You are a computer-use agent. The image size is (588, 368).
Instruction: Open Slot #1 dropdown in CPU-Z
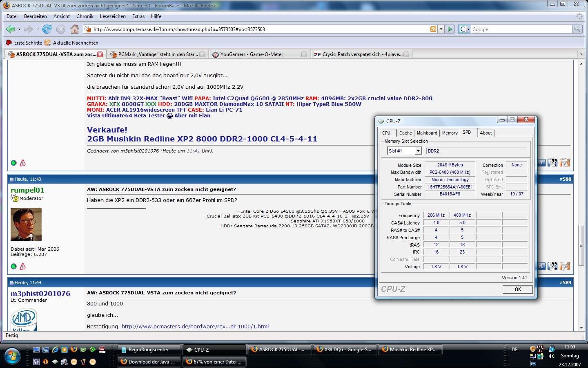click(418, 151)
